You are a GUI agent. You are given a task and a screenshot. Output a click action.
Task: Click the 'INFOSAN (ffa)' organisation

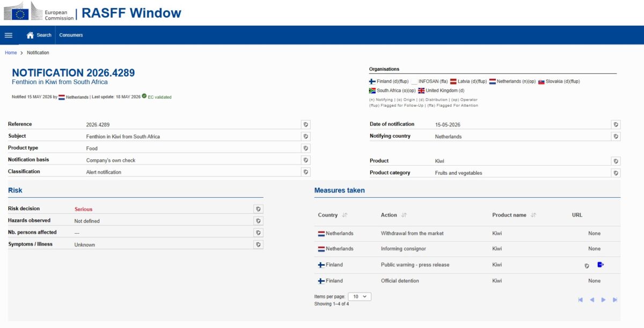(429, 81)
